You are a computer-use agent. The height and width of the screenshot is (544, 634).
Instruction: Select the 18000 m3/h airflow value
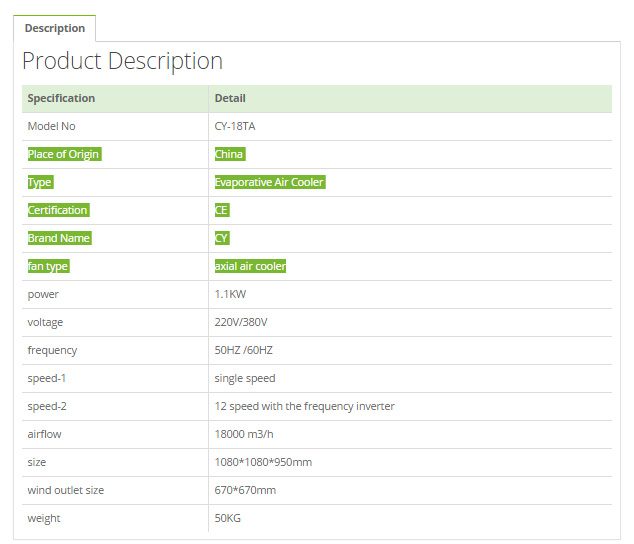tap(244, 434)
